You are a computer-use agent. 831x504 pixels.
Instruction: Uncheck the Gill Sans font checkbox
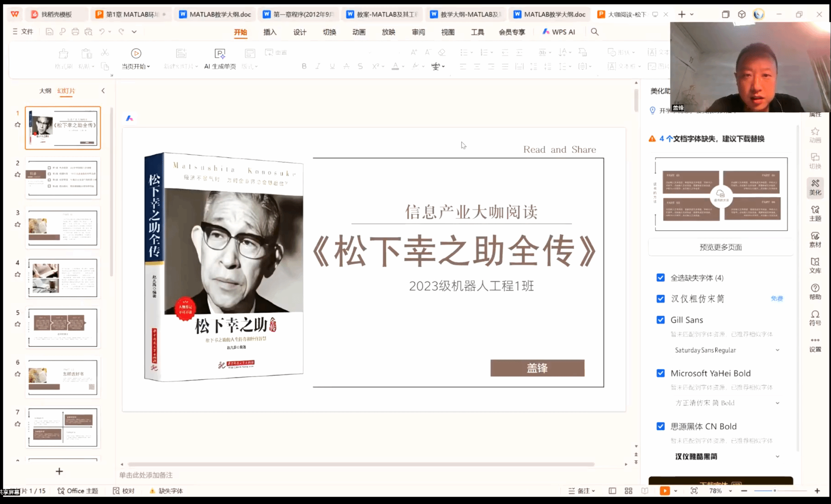[661, 320]
